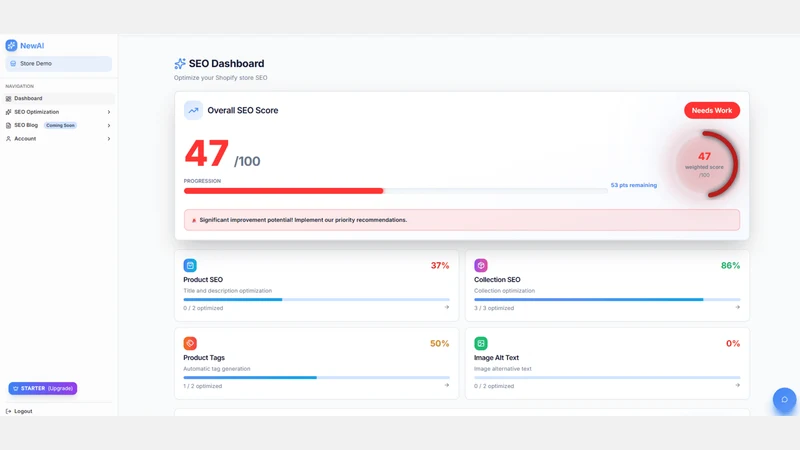Click the 50% Product Tags value
800x450 pixels.
click(439, 343)
